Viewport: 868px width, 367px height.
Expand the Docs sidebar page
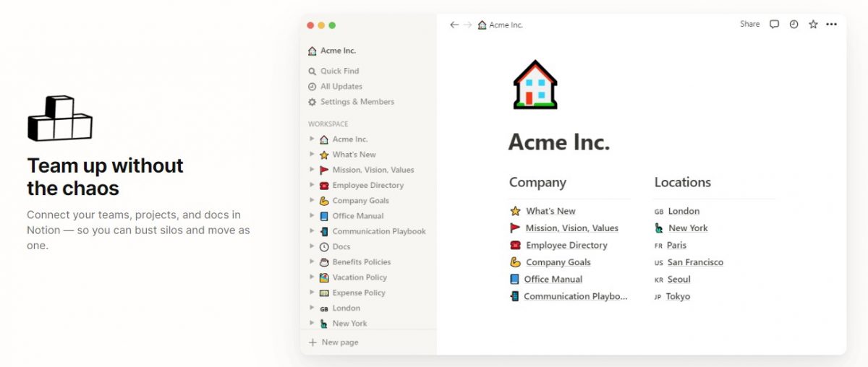tap(312, 246)
